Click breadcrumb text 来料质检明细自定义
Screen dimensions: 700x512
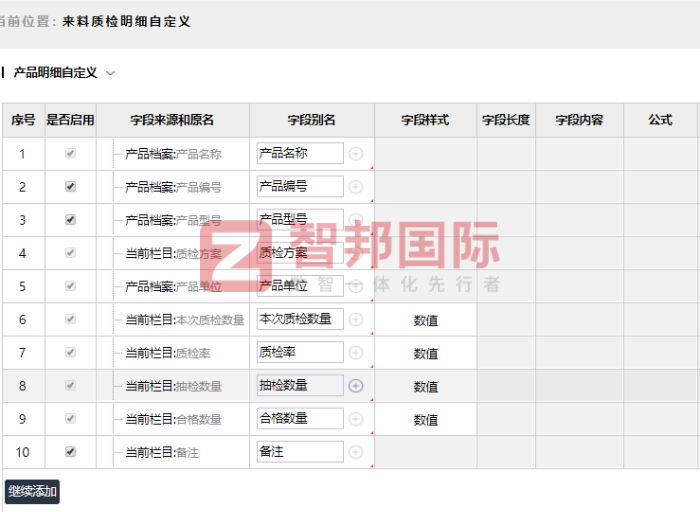pos(126,21)
